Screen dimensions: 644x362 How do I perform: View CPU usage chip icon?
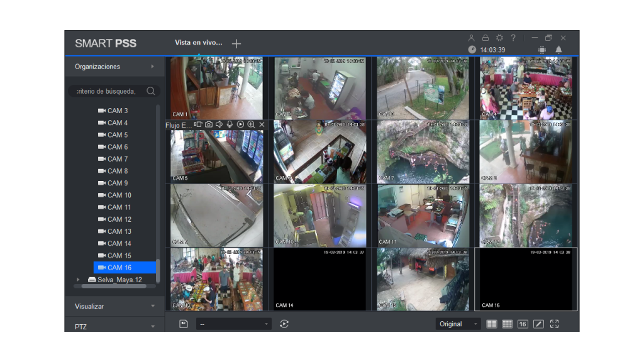pyautogui.click(x=542, y=50)
